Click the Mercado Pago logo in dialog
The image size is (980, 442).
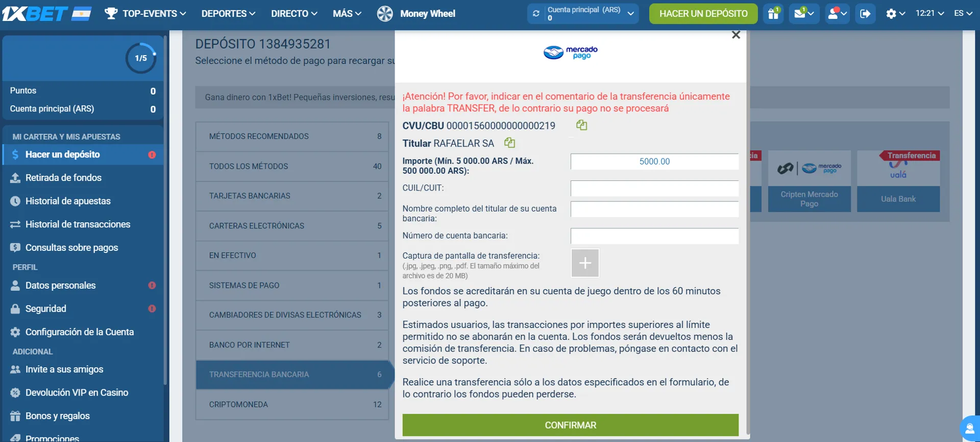(570, 52)
